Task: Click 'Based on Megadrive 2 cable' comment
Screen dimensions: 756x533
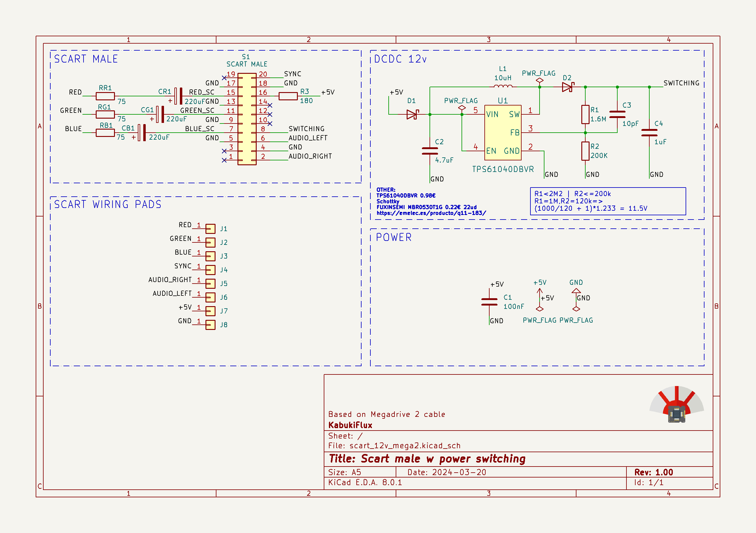Action: (x=387, y=414)
